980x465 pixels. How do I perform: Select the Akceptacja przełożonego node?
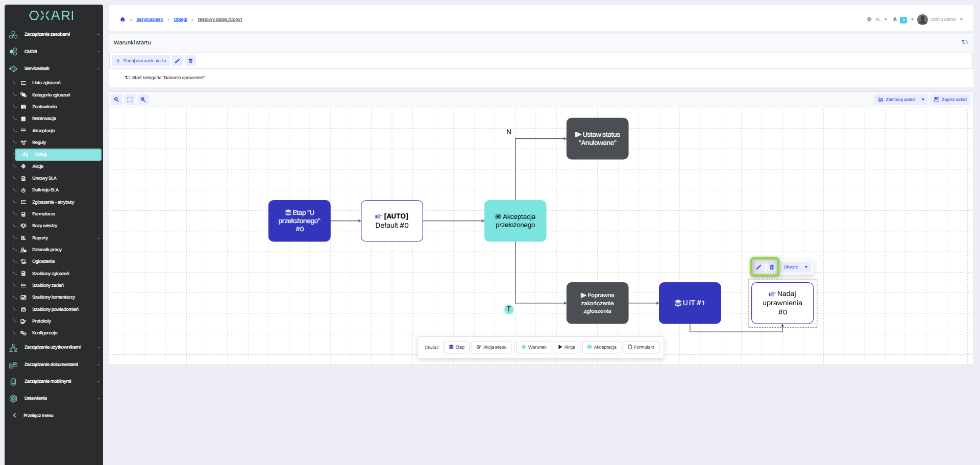(x=515, y=221)
